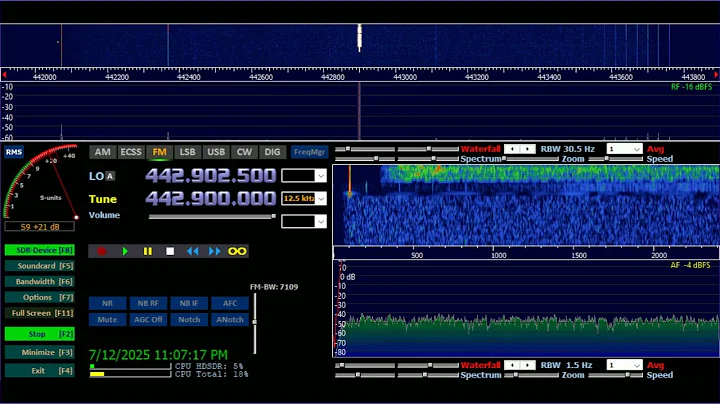Screen dimensions: 720x404
Task: Open Options [F7] menu
Action: (39, 297)
